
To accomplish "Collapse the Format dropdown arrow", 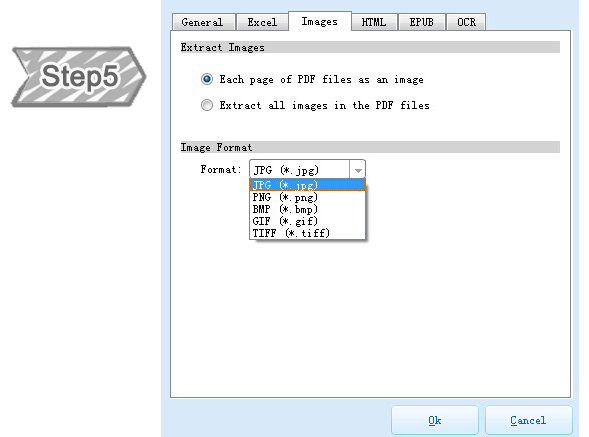I will click(358, 170).
